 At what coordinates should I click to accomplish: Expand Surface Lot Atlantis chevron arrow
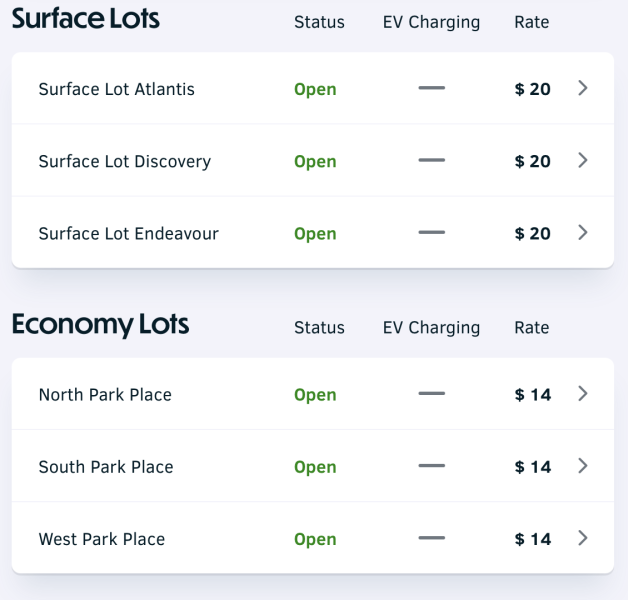(584, 88)
